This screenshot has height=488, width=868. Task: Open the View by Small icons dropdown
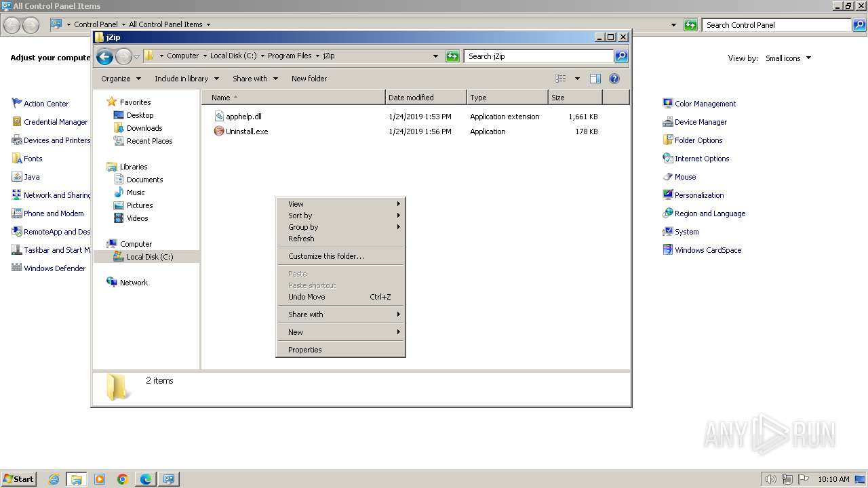pos(788,58)
